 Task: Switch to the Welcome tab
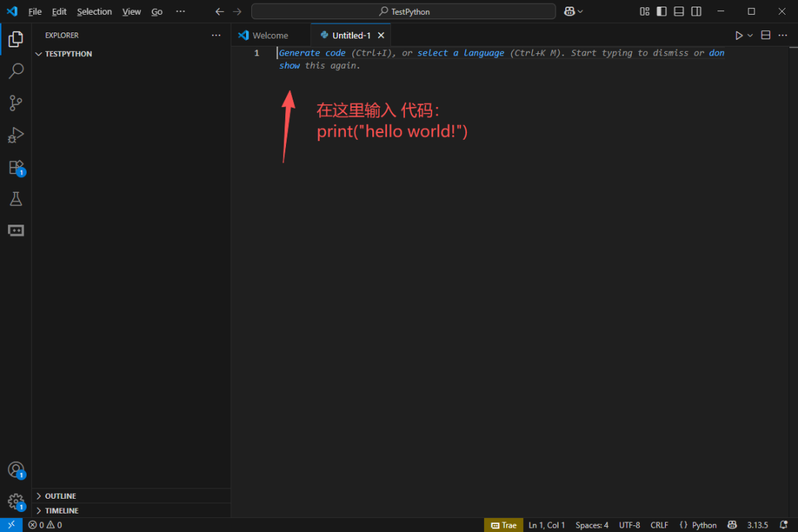(x=270, y=35)
